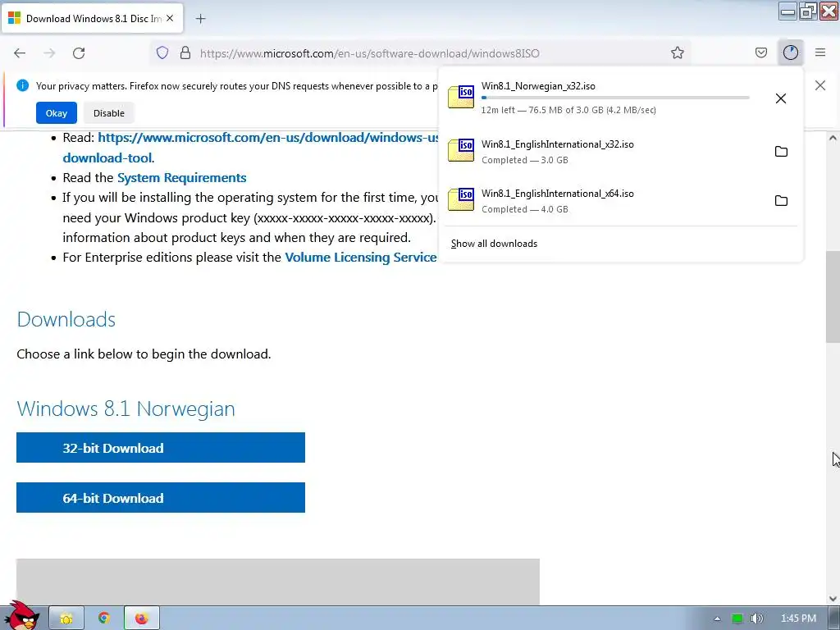
Task: Open a new tab with the plus button
Action: (x=200, y=19)
